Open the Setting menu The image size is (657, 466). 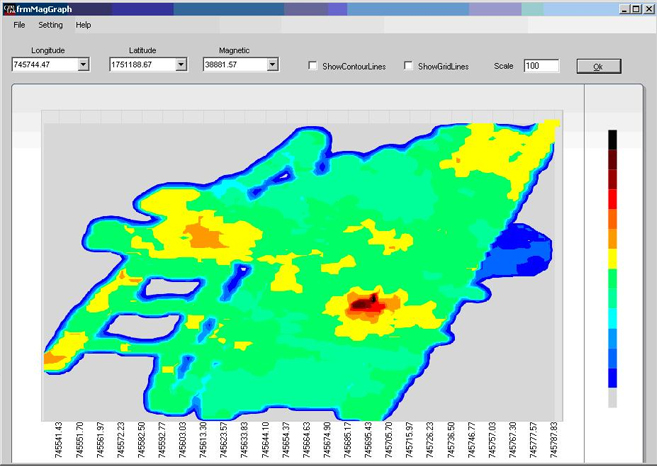point(50,25)
